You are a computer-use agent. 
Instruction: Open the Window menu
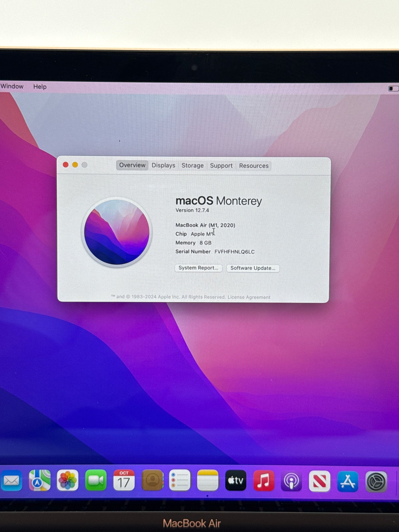click(x=12, y=86)
